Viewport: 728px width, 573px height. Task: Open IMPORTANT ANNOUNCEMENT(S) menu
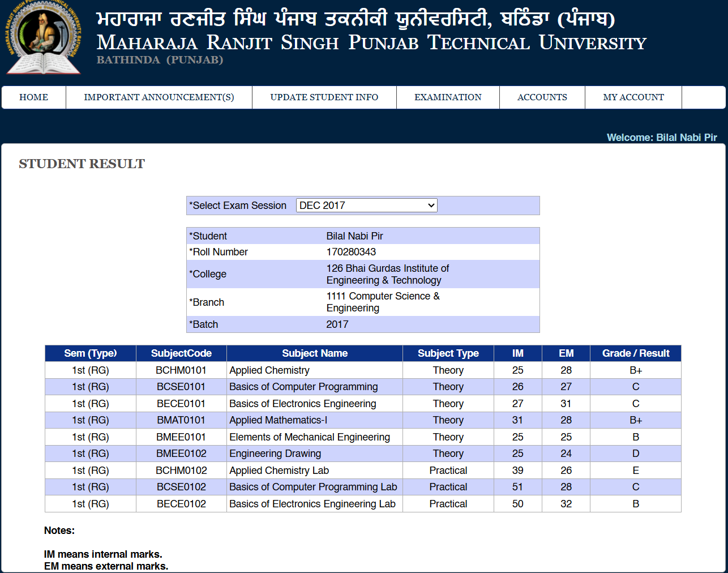159,97
